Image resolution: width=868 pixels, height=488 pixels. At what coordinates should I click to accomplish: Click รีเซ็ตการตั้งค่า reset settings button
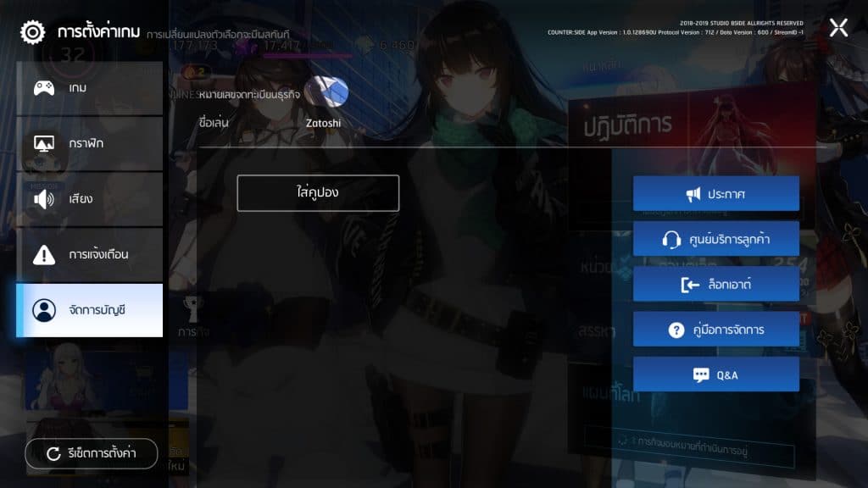pos(92,454)
